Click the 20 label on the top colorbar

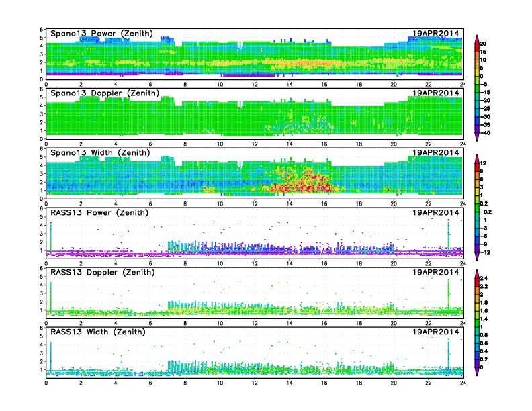(x=483, y=44)
